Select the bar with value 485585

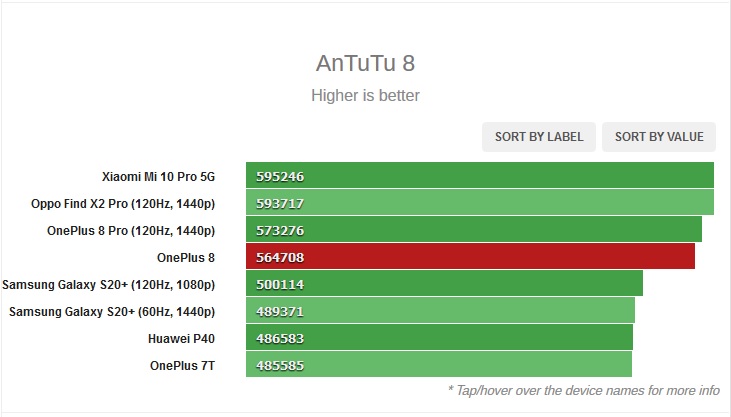point(439,364)
